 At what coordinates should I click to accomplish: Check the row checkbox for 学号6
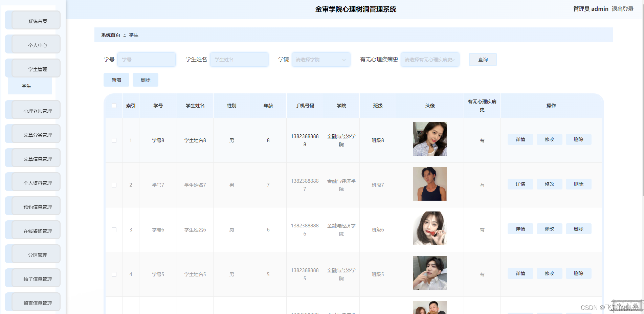[x=114, y=230]
